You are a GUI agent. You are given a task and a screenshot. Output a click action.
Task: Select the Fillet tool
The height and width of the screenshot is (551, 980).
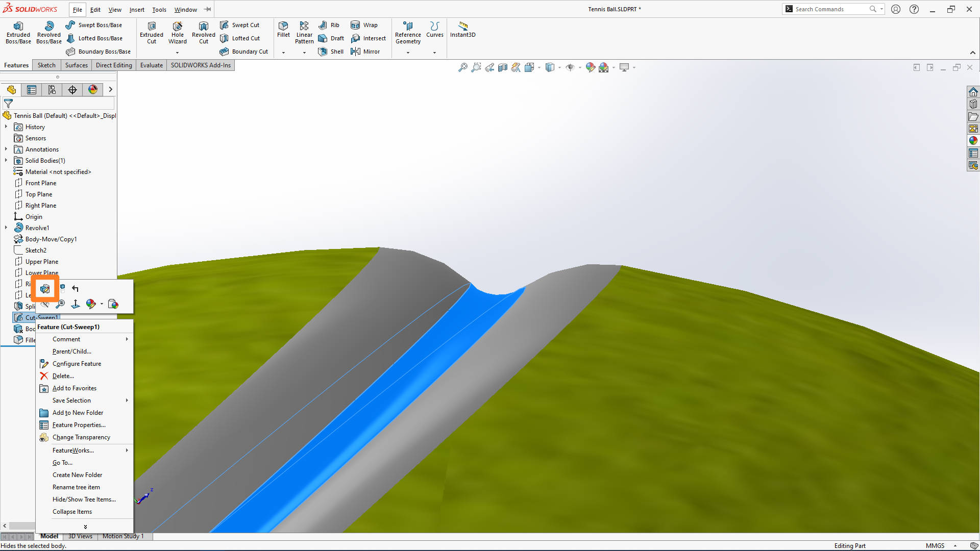[x=283, y=29]
